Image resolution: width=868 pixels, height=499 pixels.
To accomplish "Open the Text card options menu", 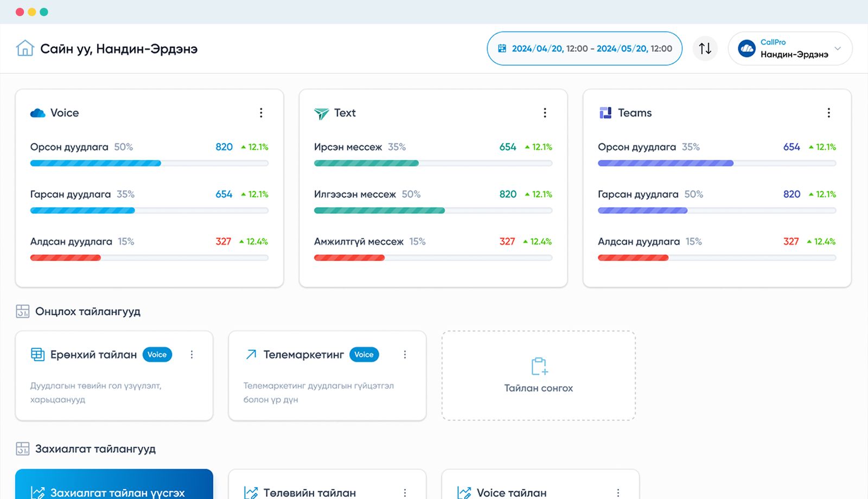I will click(545, 113).
